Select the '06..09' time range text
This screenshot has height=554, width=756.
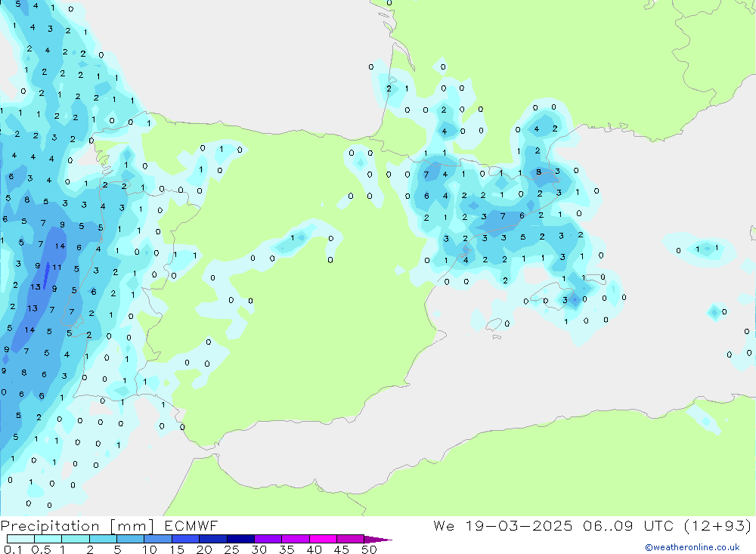coord(608,525)
